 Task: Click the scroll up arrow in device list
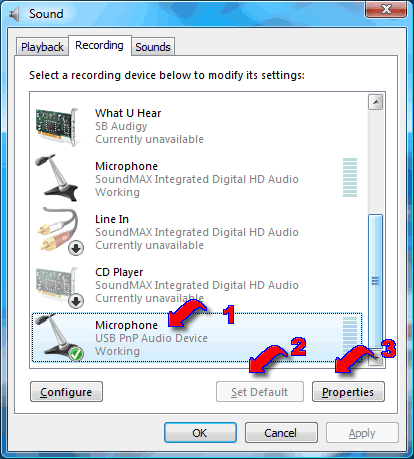(x=376, y=102)
